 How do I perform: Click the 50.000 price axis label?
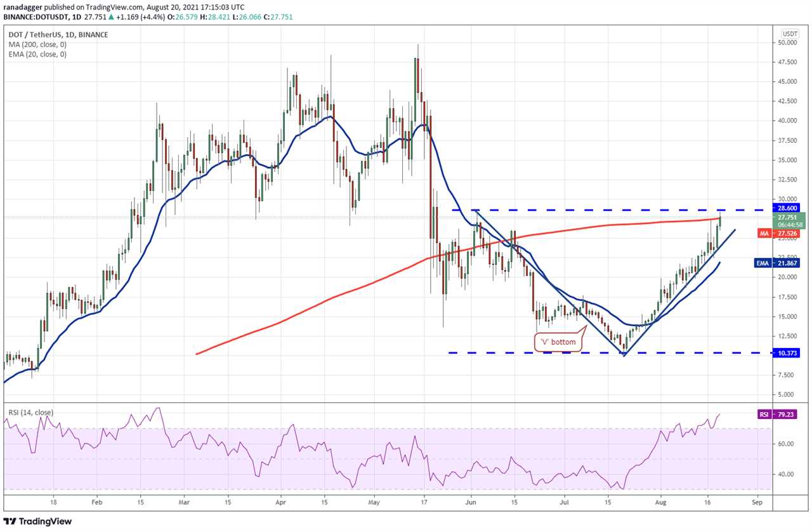coord(789,43)
